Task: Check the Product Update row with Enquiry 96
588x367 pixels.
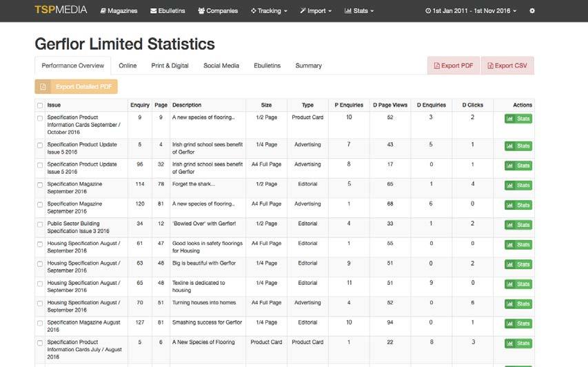Action: (x=40, y=165)
